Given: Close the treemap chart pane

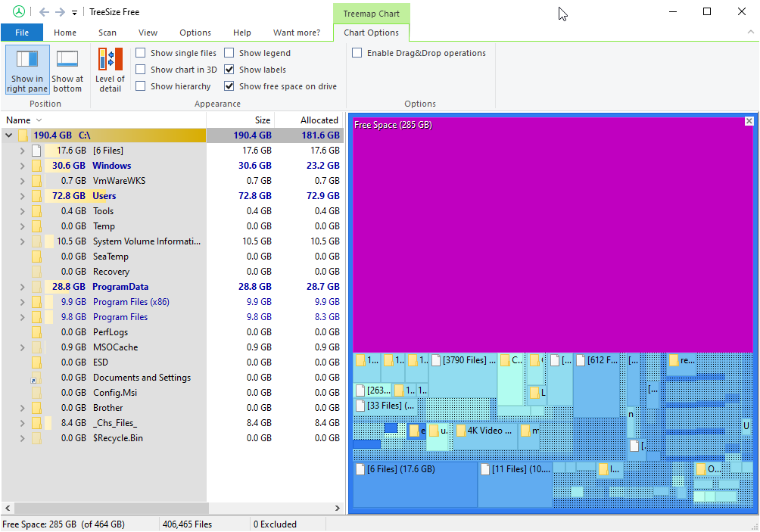Looking at the screenshot, I should pyautogui.click(x=749, y=121).
